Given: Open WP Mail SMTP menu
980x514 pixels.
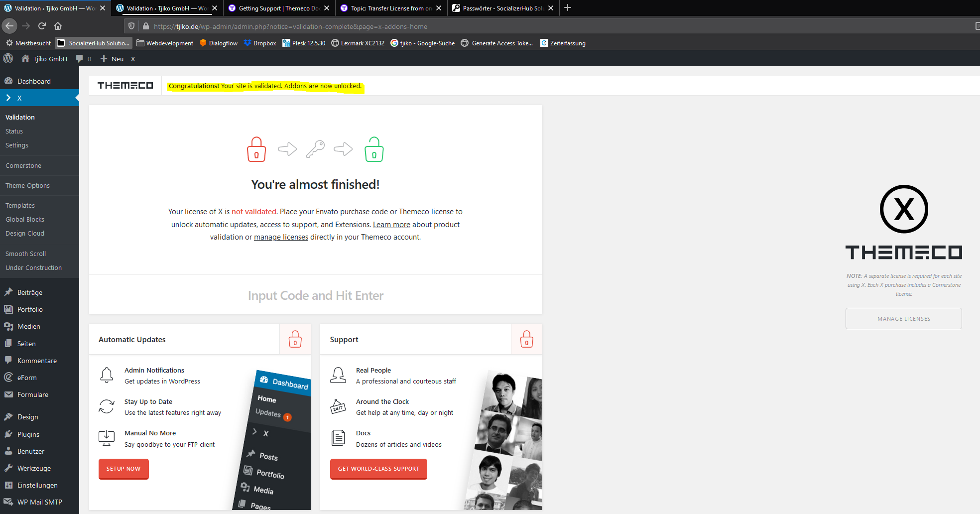Looking at the screenshot, I should 39,502.
